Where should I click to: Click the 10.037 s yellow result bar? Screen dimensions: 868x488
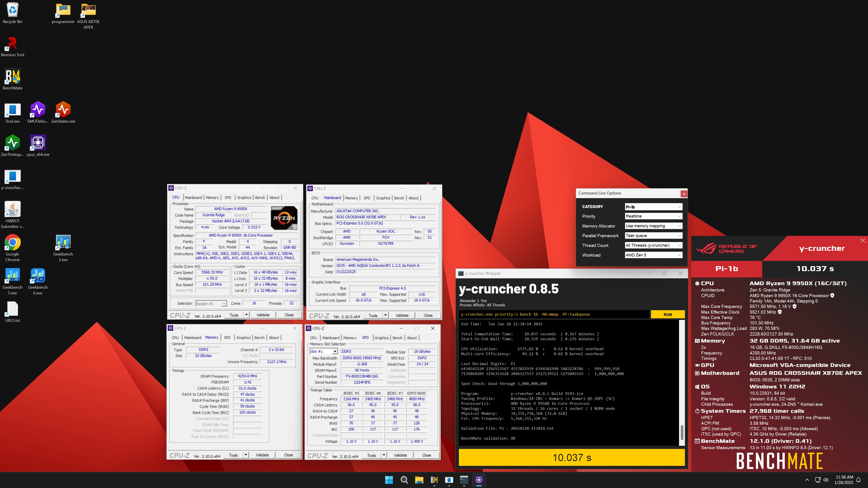click(x=571, y=457)
